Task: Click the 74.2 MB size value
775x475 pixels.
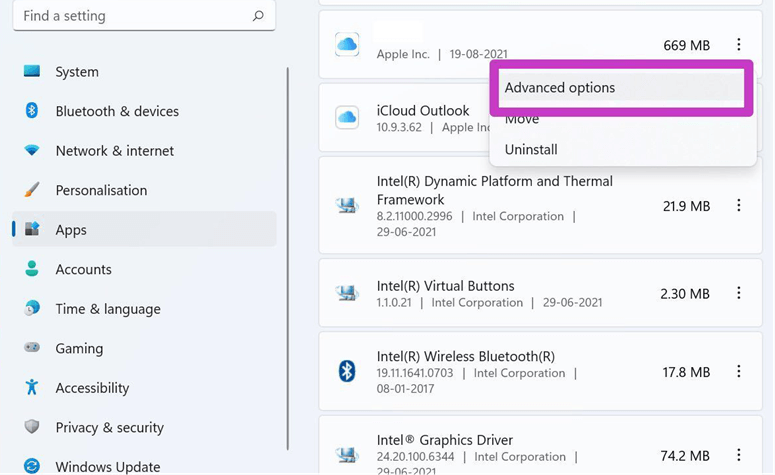Action: [686, 456]
